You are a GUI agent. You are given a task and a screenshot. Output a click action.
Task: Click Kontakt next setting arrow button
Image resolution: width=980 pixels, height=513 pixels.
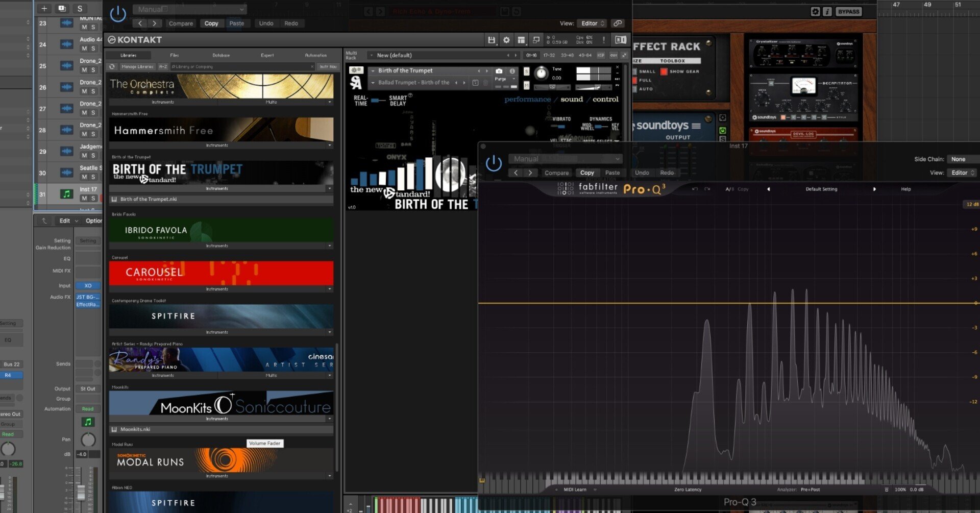155,23
